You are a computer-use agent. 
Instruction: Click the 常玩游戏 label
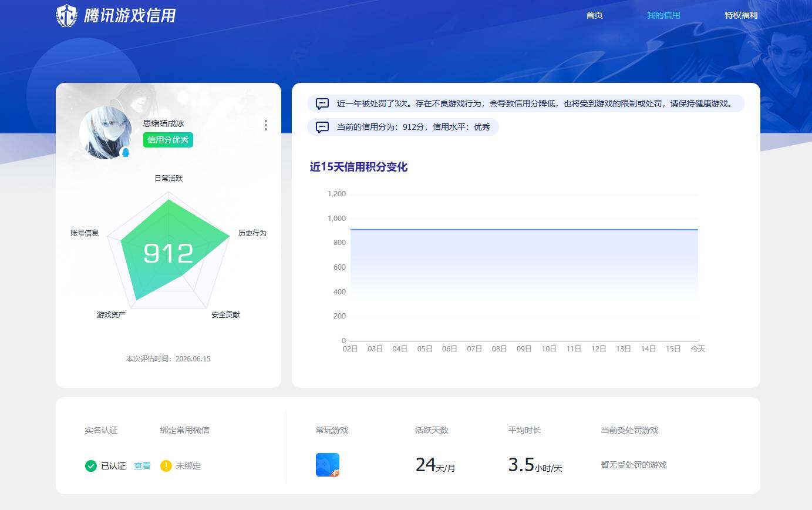coord(332,430)
